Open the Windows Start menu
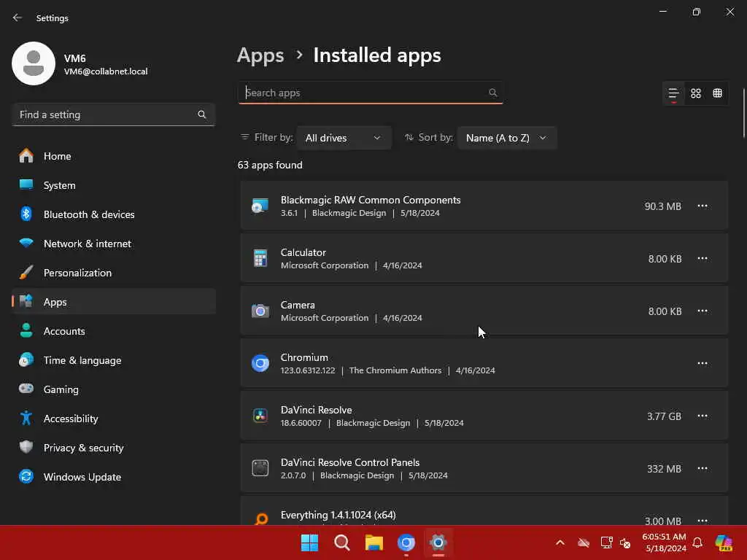Viewport: 747px width, 560px height. pos(309,542)
